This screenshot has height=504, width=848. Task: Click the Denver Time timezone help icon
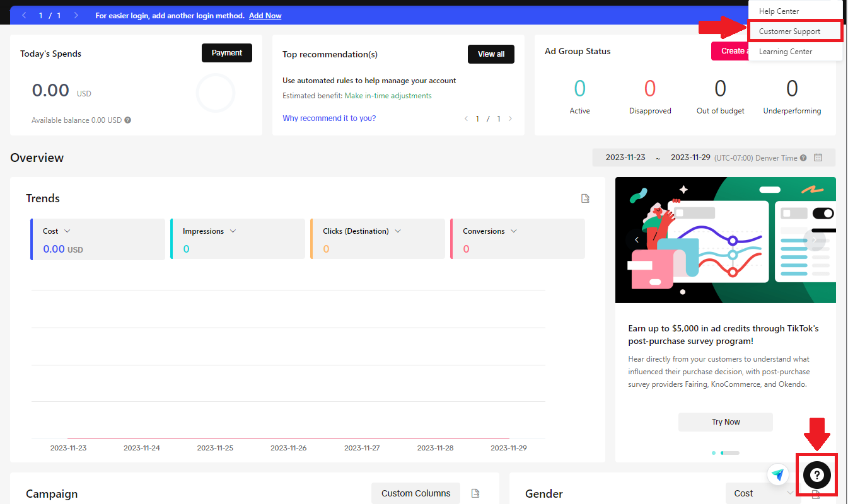803,158
